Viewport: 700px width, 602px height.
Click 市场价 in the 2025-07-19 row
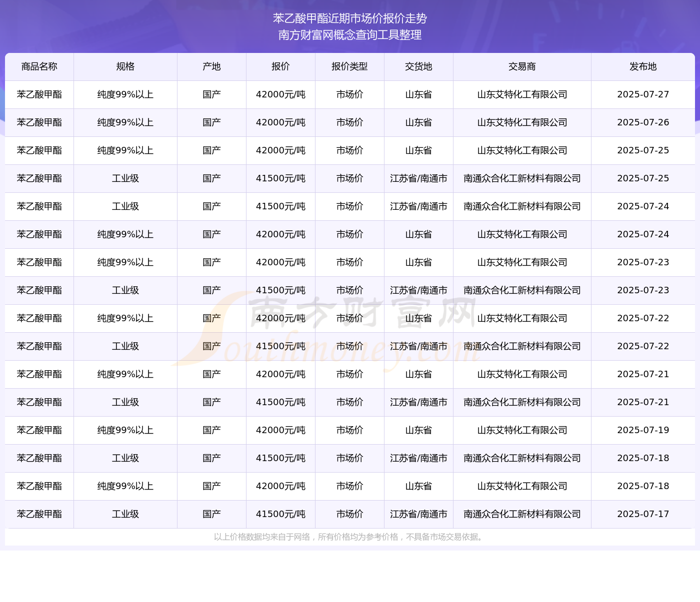[x=349, y=430]
